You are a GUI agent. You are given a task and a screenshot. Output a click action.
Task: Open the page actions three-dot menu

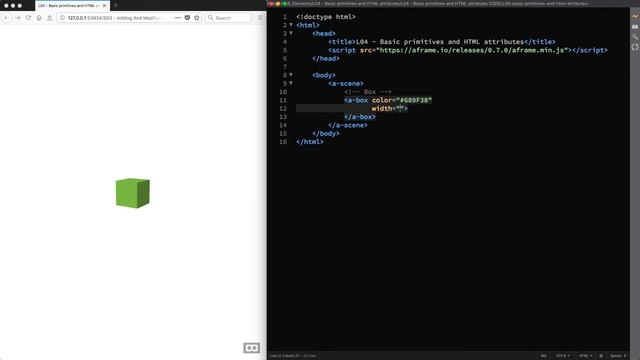pos(178,18)
